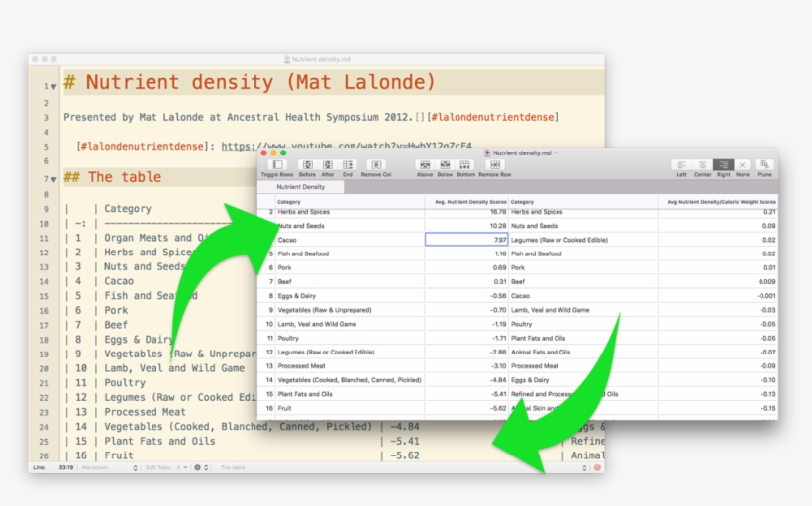Image resolution: width=812 pixels, height=506 pixels.
Task: Click the 33:19 line position field
Action: pyautogui.click(x=65, y=467)
